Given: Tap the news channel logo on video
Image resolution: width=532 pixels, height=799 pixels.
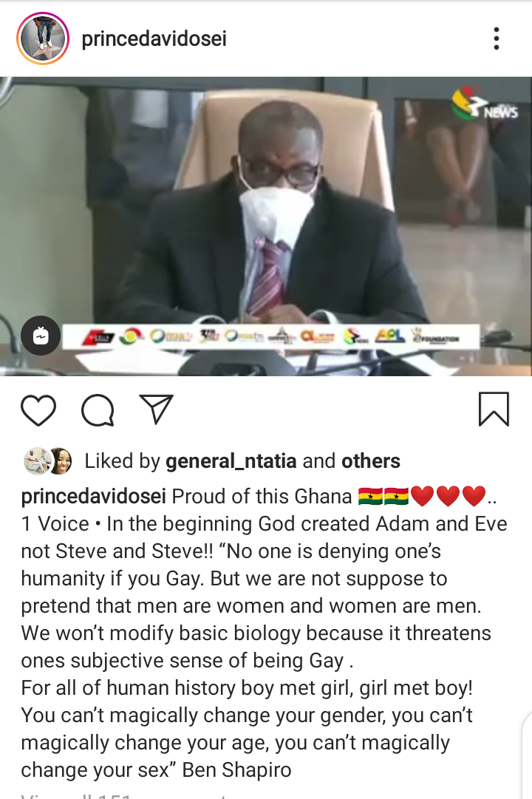Looking at the screenshot, I should (485, 104).
